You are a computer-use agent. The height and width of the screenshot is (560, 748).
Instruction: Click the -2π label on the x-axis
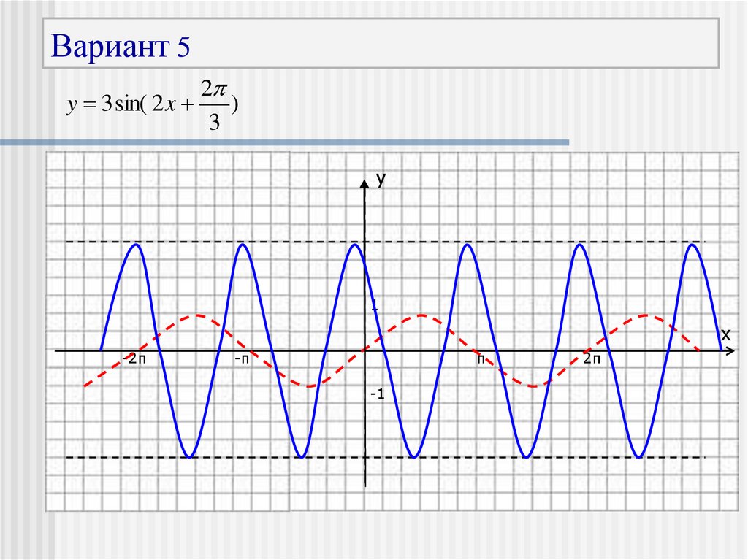click(134, 358)
